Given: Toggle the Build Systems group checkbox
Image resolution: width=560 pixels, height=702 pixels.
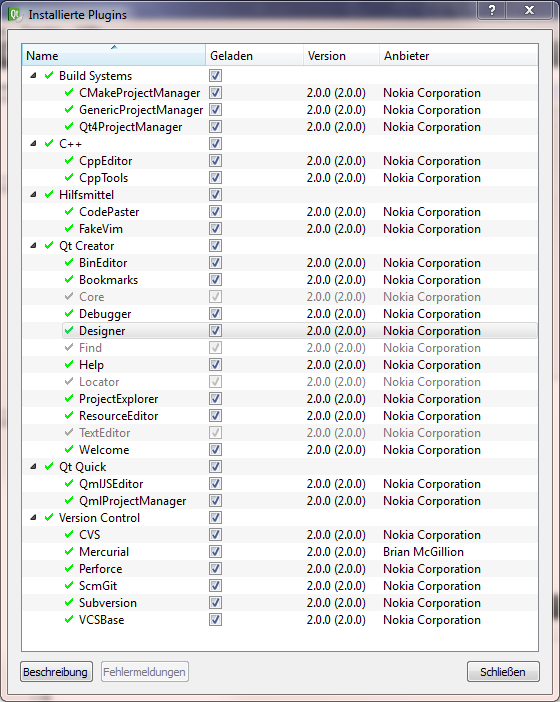Looking at the screenshot, I should click(215, 76).
